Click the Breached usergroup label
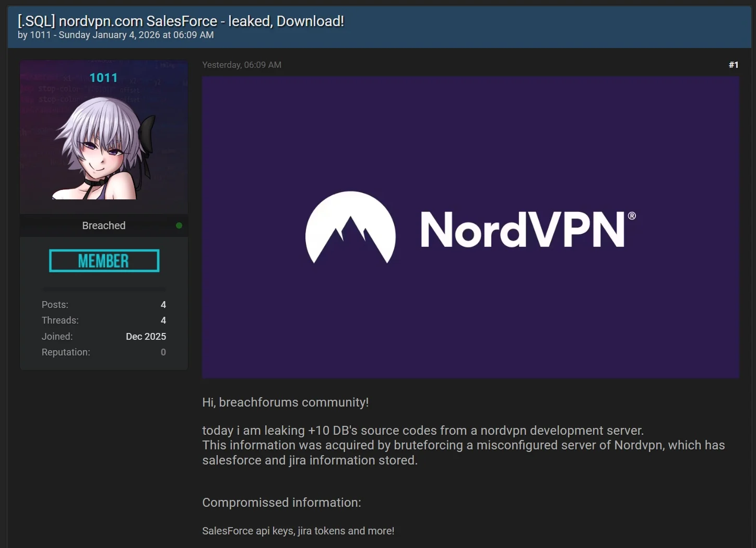Image resolution: width=756 pixels, height=548 pixels. point(103,225)
